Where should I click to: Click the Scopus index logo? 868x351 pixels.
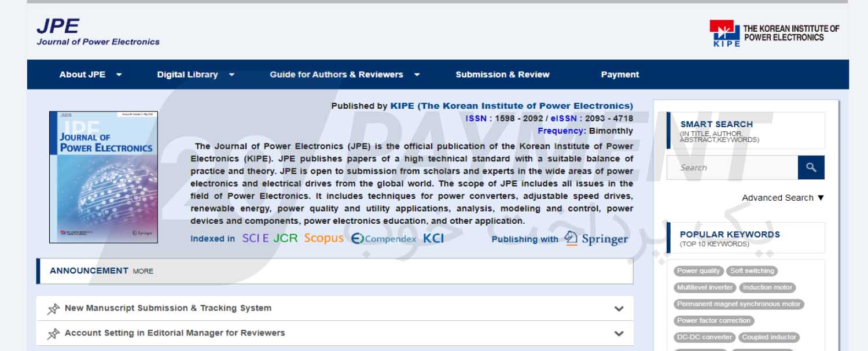pyautogui.click(x=323, y=238)
